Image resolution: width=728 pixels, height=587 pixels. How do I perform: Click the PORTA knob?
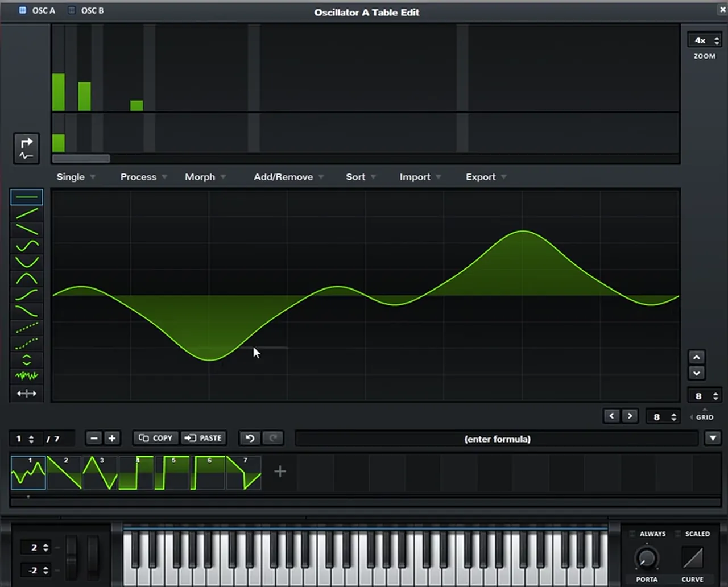pyautogui.click(x=647, y=558)
